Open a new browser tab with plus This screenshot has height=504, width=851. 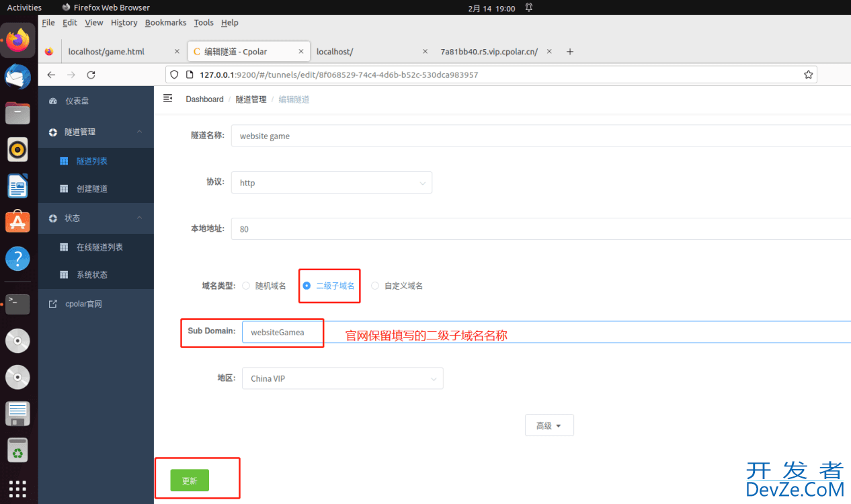(x=570, y=52)
